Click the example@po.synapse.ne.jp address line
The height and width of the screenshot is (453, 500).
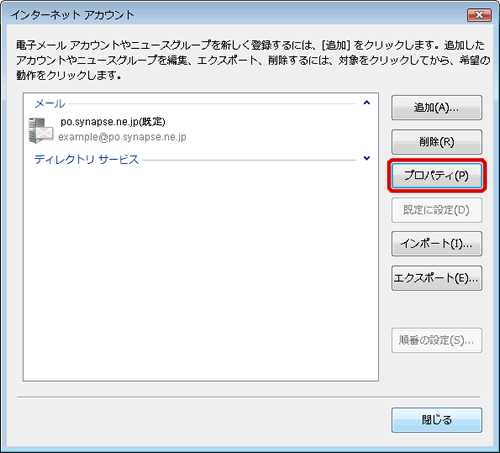[122, 137]
